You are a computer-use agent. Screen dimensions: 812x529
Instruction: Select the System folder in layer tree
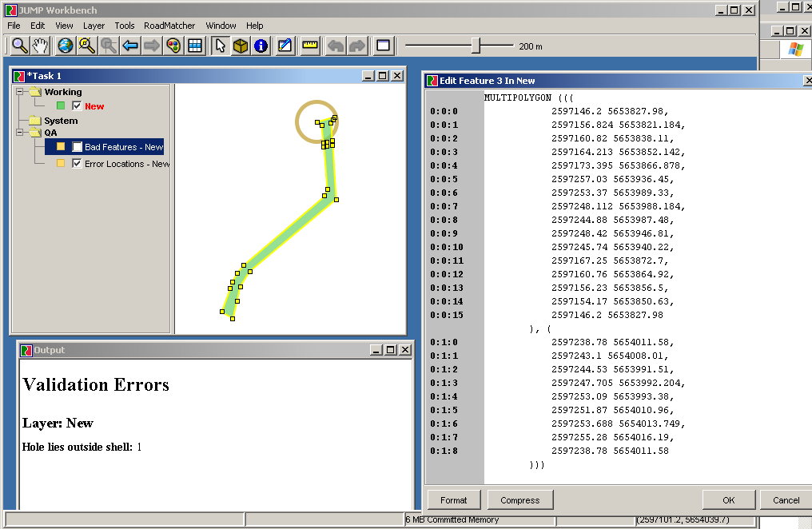(61, 121)
